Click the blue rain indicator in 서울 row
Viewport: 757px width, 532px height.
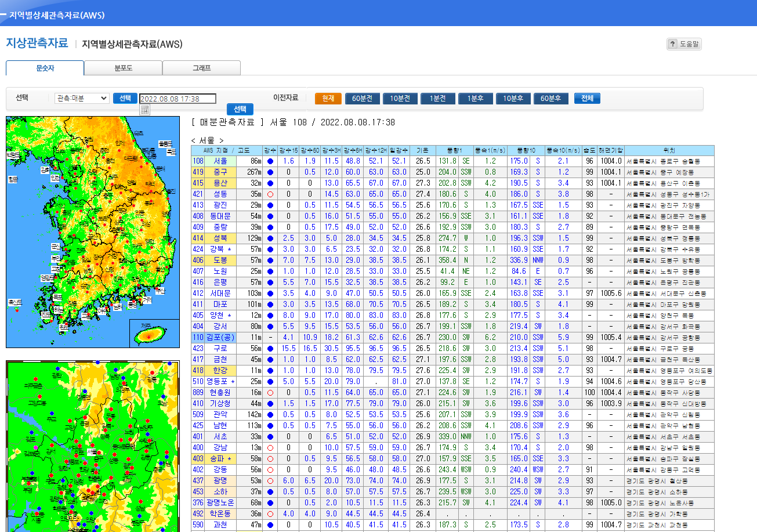click(270, 161)
